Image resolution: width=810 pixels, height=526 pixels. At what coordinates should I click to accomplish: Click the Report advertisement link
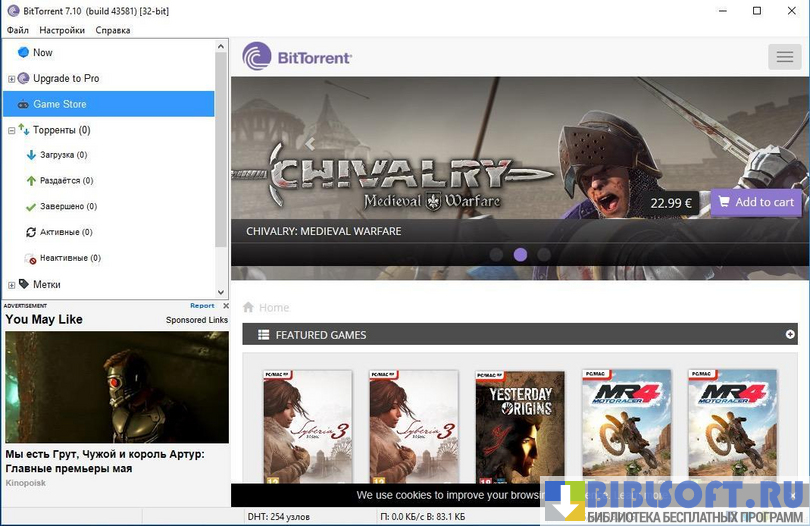202,306
